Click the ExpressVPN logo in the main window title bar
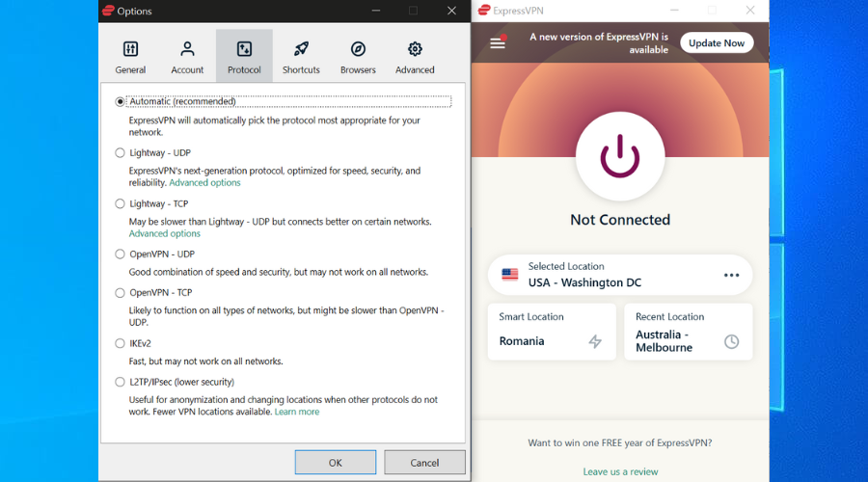The image size is (868, 482). pos(484,10)
